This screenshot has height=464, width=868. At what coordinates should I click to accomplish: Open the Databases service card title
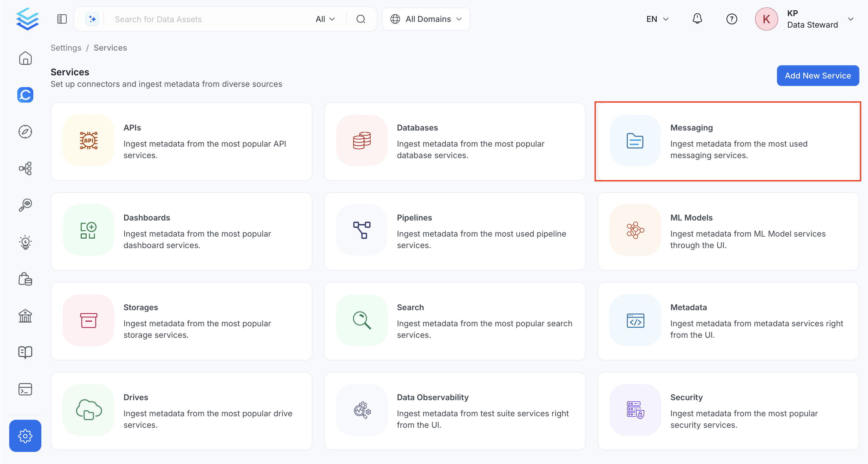(417, 127)
